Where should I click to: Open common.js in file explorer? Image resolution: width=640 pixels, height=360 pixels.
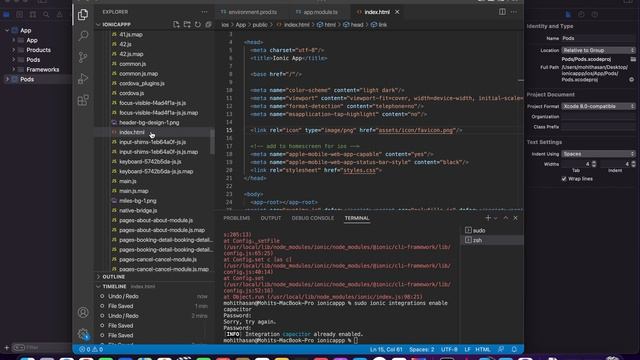[x=133, y=64]
